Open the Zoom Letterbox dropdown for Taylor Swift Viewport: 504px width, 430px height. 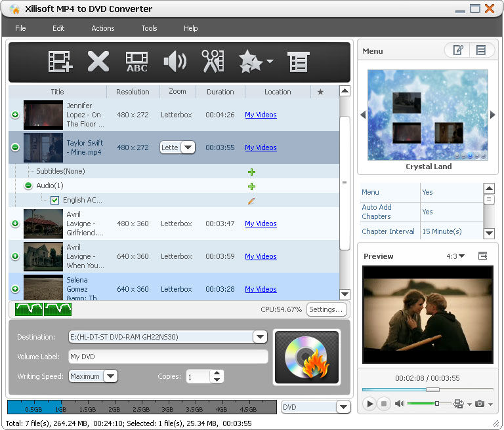(x=188, y=147)
